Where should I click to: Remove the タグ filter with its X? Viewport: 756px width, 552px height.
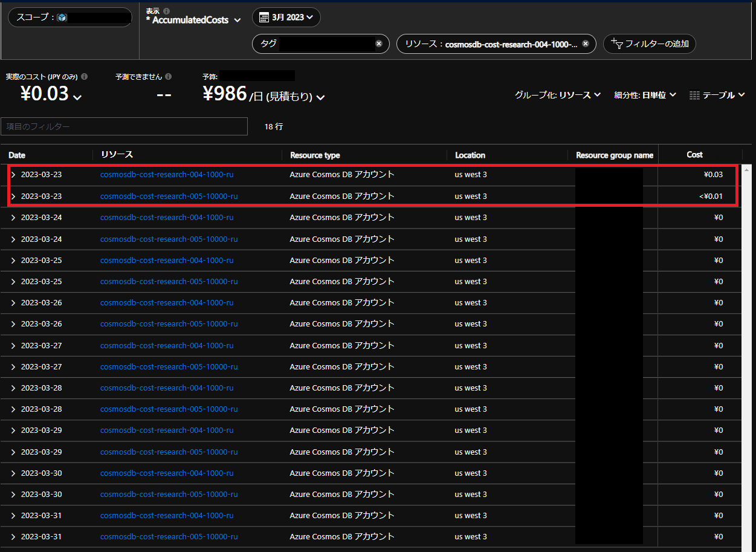point(378,44)
